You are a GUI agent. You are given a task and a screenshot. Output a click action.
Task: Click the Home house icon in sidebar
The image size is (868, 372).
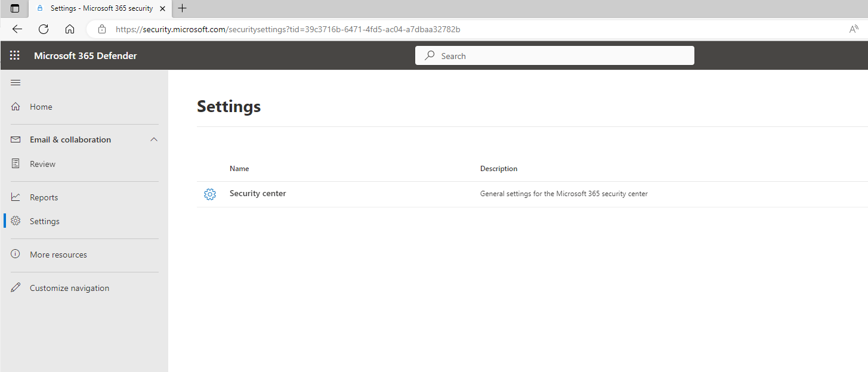click(16, 107)
